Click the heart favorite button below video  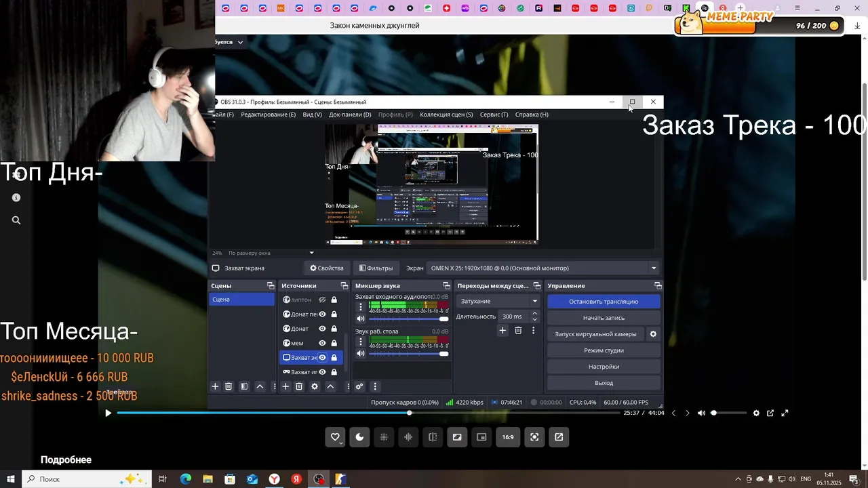click(x=335, y=437)
